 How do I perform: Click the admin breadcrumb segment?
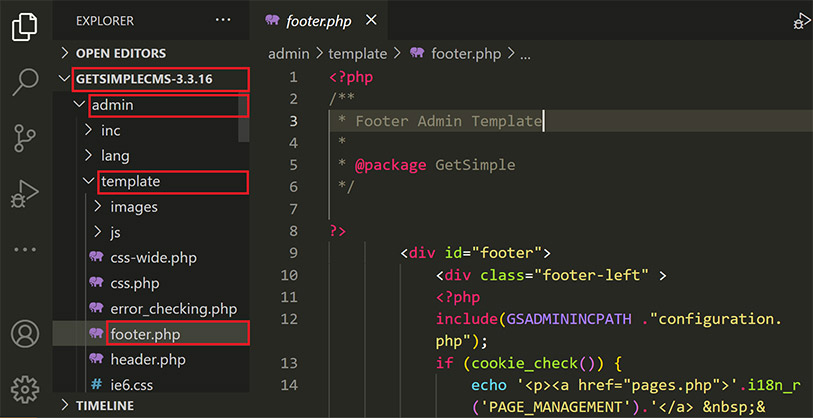point(289,53)
